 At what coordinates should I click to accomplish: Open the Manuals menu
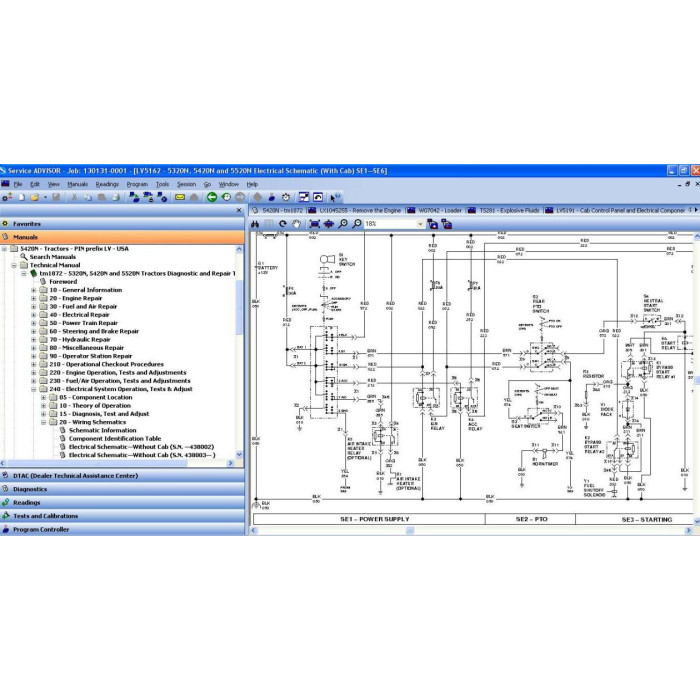click(78, 184)
